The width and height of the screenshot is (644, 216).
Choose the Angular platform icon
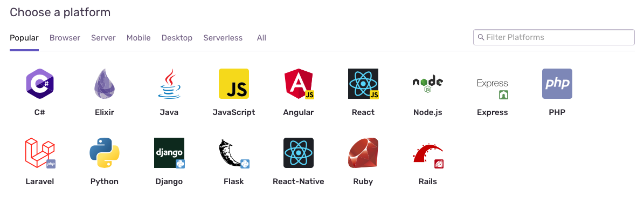299,84
